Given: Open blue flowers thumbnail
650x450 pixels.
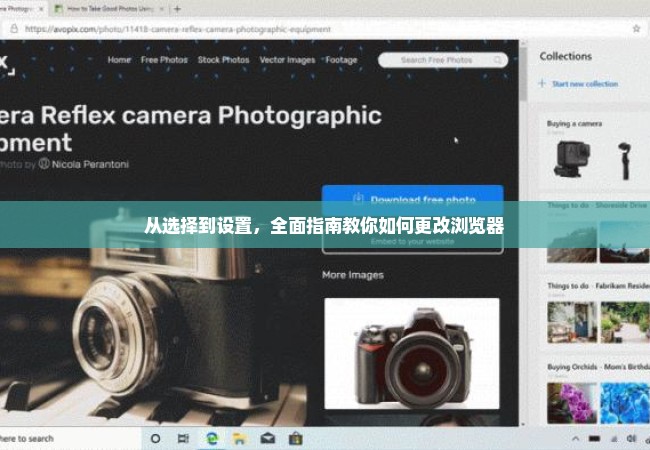Looking at the screenshot, I should pyautogui.click(x=625, y=403).
